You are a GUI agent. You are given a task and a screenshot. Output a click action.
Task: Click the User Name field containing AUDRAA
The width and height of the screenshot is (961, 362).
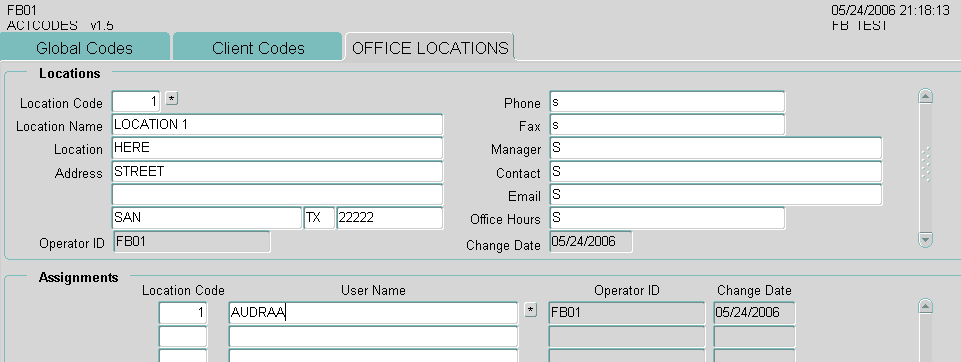click(x=373, y=312)
